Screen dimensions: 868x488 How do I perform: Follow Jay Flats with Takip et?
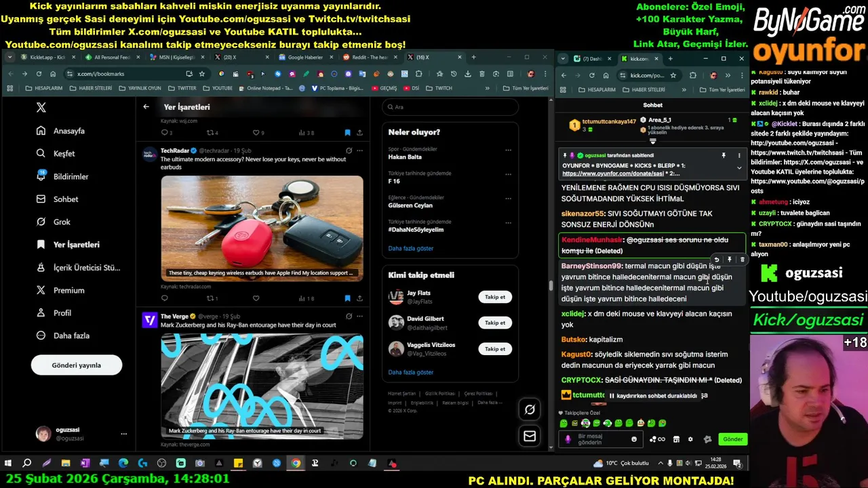(495, 297)
